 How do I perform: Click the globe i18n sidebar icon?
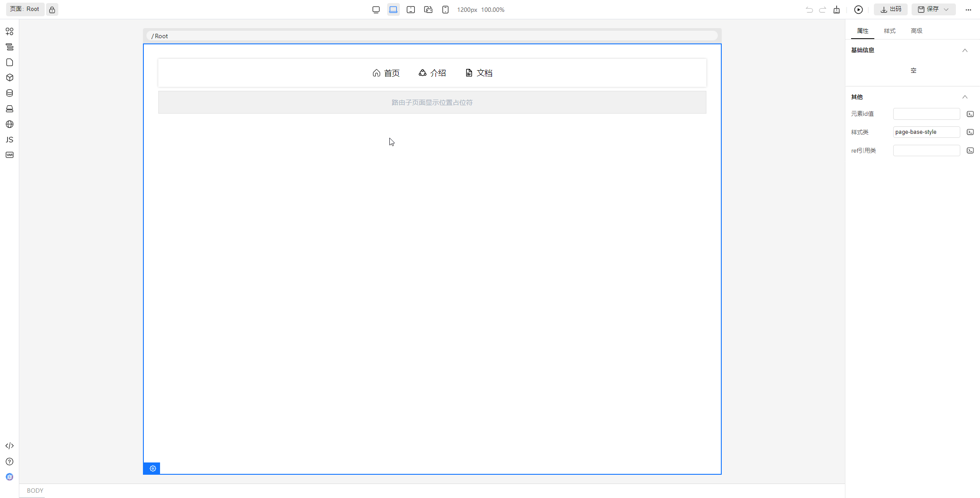tap(10, 124)
